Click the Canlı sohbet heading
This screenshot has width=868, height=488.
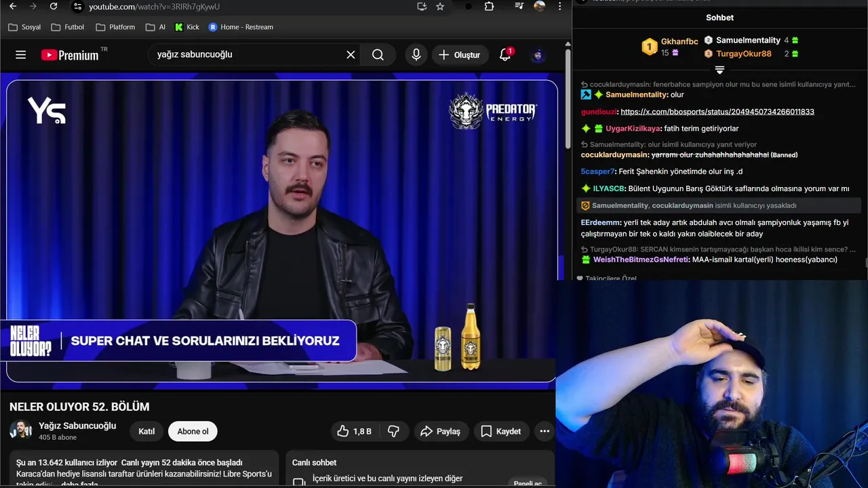click(314, 462)
